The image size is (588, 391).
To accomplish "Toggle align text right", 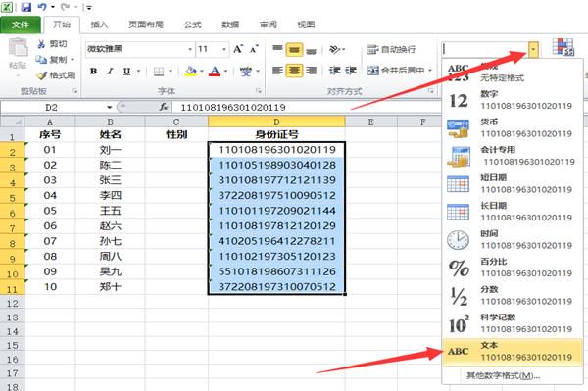I will [312, 71].
